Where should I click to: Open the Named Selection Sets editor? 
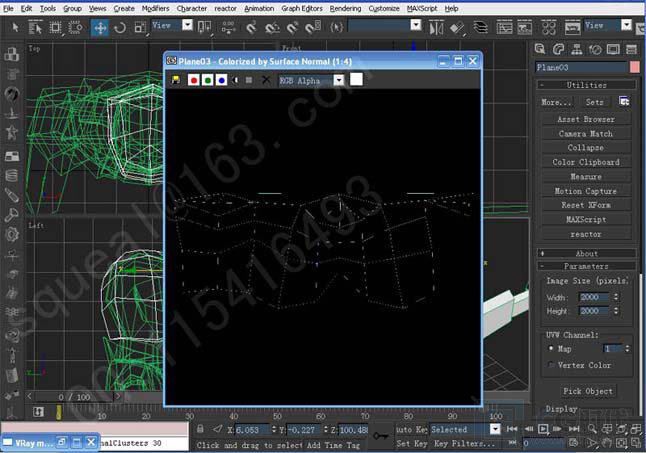tap(337, 28)
